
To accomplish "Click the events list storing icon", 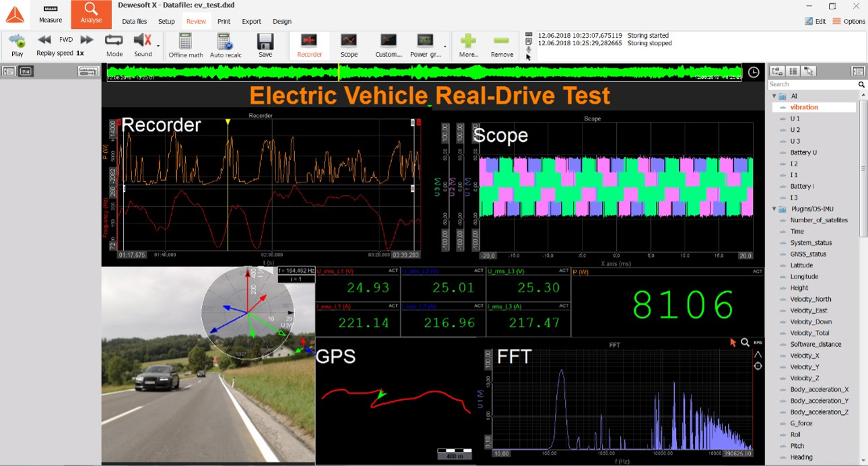I will pos(529,35).
